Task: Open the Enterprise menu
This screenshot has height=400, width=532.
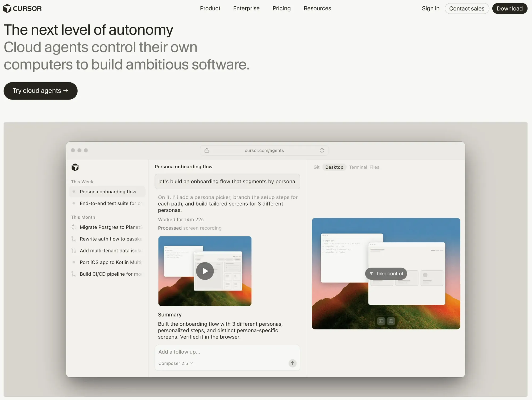Action: (x=246, y=9)
